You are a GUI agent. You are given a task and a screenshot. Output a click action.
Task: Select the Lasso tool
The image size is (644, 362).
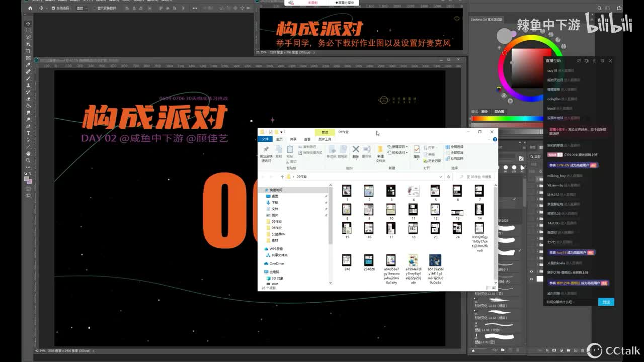click(28, 37)
